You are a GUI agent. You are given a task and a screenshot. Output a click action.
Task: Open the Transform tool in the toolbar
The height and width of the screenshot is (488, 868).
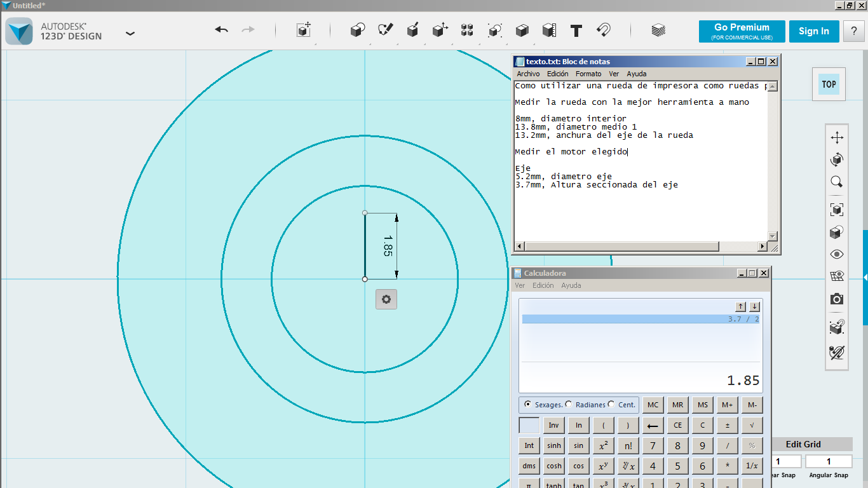304,30
